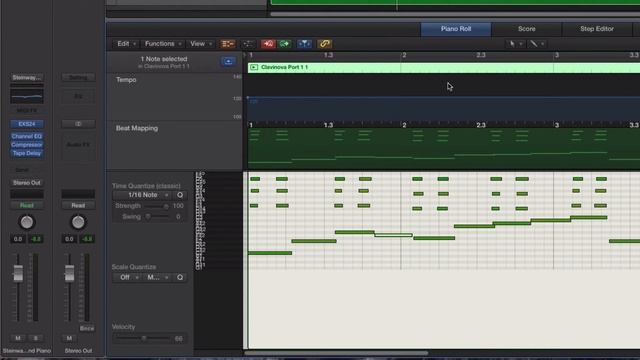The image size is (640, 360).
Task: Click the blue button next to 1 Note selected
Action: pyautogui.click(x=228, y=62)
